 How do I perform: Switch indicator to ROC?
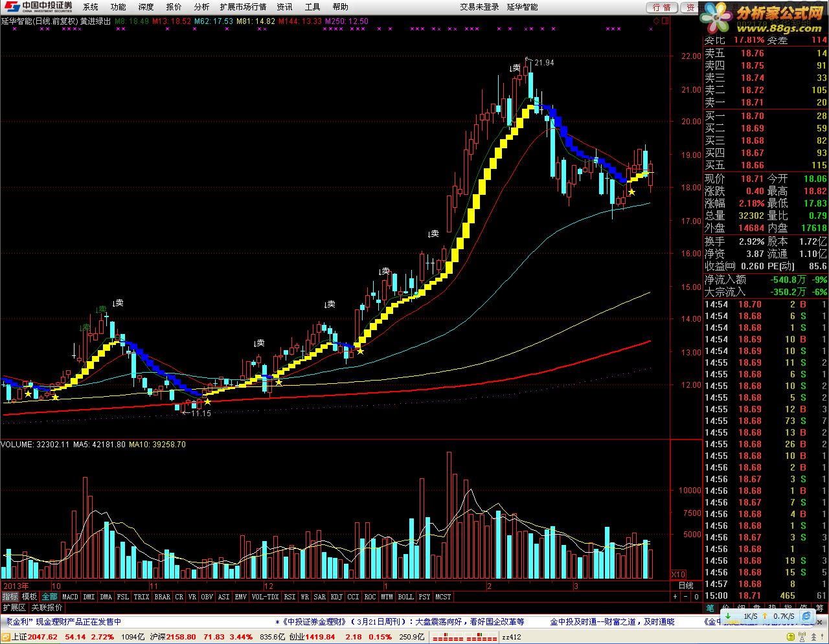370,597
